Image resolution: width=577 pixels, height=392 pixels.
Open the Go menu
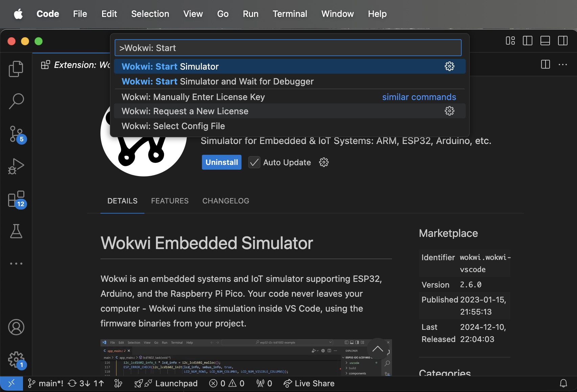click(x=223, y=14)
